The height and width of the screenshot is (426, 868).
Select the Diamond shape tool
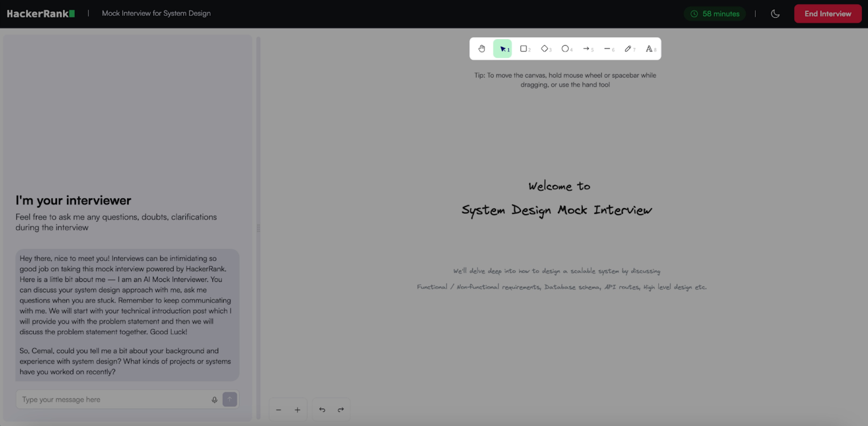click(x=545, y=49)
